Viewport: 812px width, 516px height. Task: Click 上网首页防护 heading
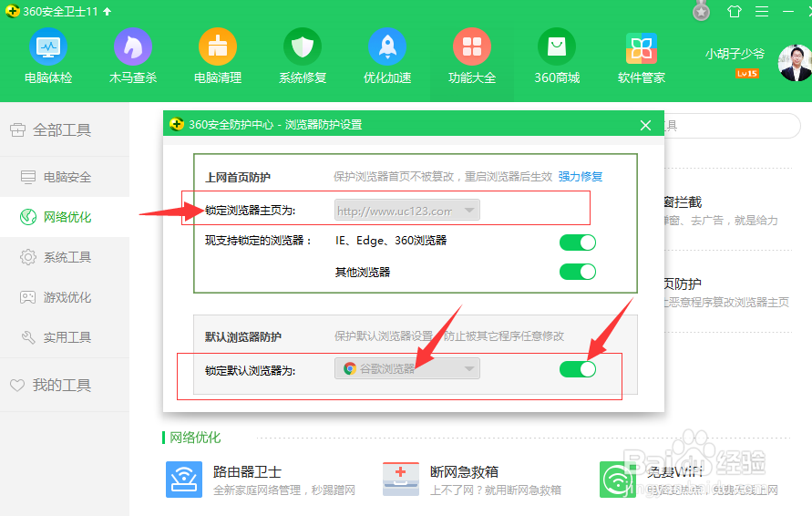[238, 177]
